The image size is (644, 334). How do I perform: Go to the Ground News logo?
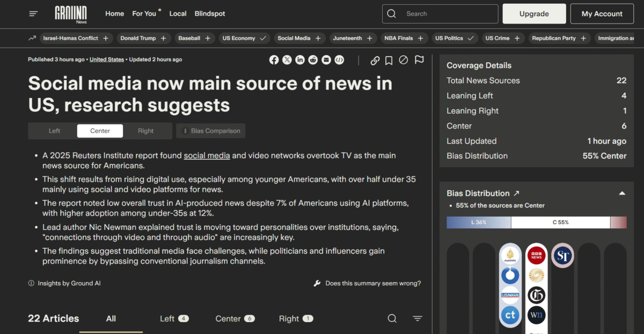(72, 13)
